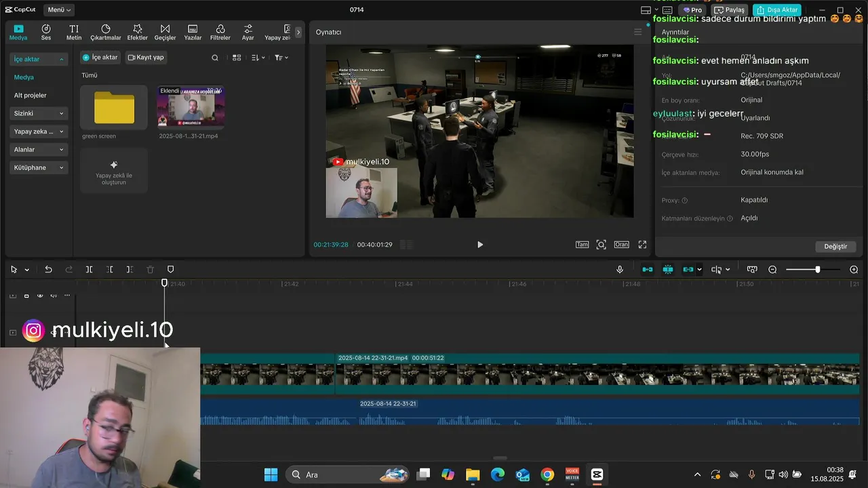868x488 pixels.
Task: Expand the Alanlar section
Action: (39, 149)
